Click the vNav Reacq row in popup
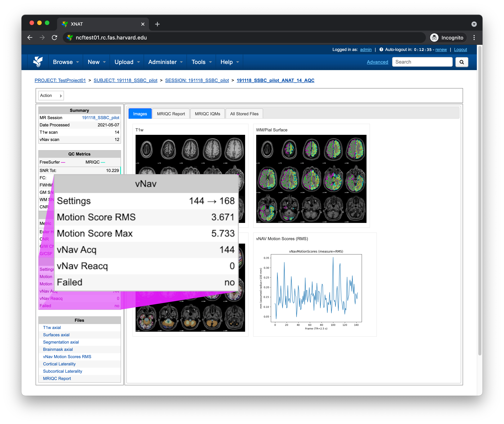This screenshot has width=504, height=424. point(146,266)
